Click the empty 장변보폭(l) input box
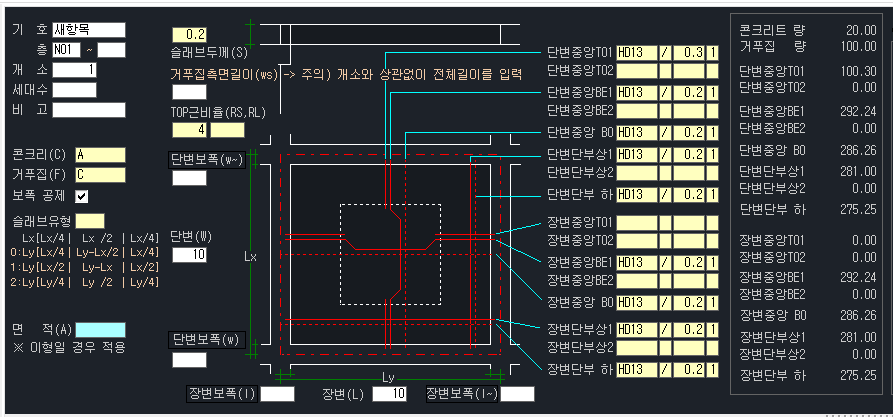Viewport: 893px width, 417px height. (277, 394)
